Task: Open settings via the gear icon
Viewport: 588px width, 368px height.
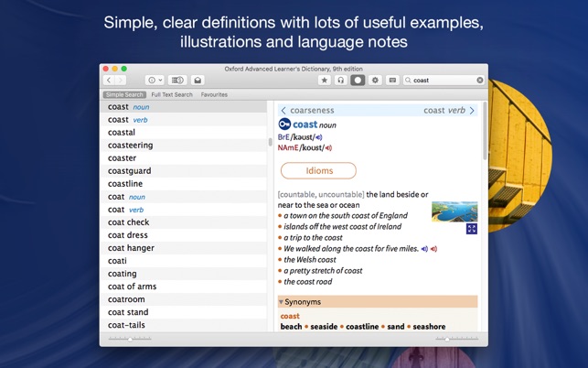Action: [375, 80]
